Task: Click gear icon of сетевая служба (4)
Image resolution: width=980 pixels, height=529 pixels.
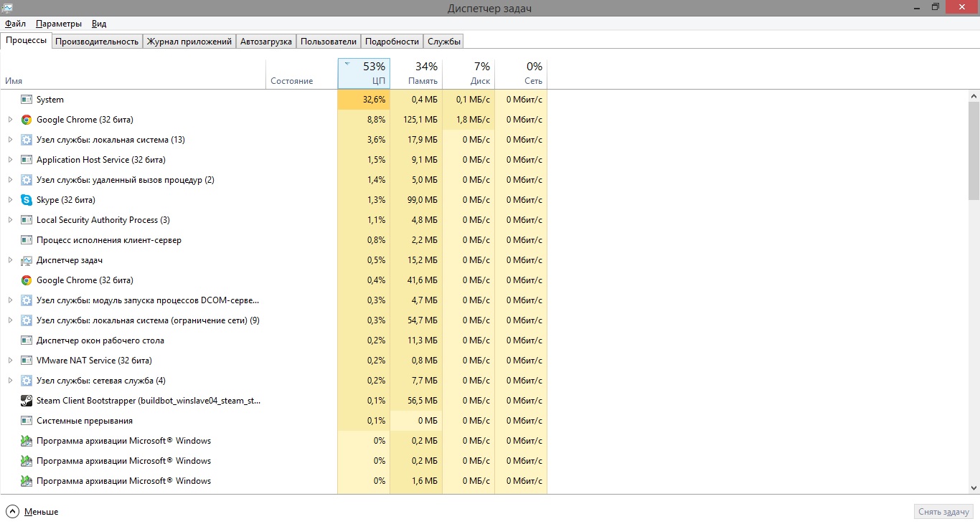Action: (27, 381)
